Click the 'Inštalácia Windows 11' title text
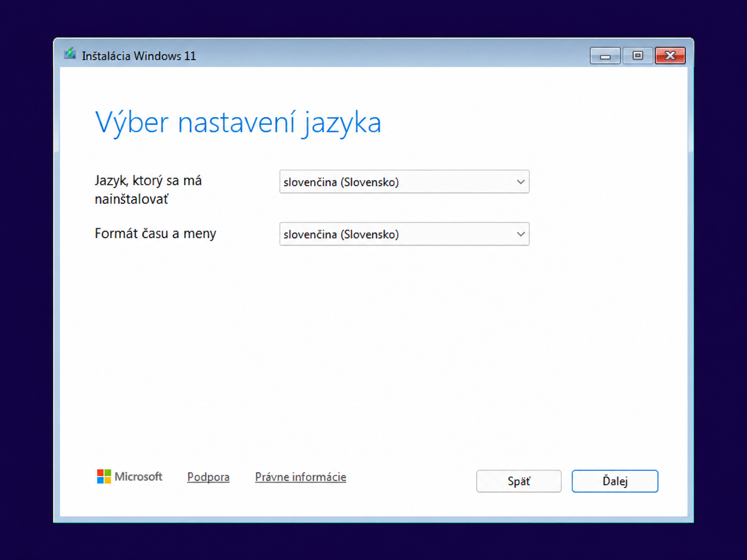 coord(139,56)
